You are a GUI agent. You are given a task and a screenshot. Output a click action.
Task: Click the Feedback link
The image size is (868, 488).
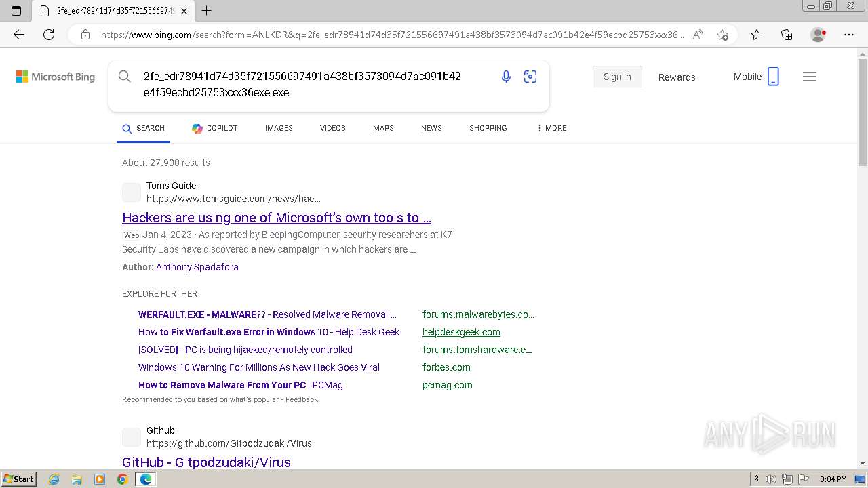(302, 399)
